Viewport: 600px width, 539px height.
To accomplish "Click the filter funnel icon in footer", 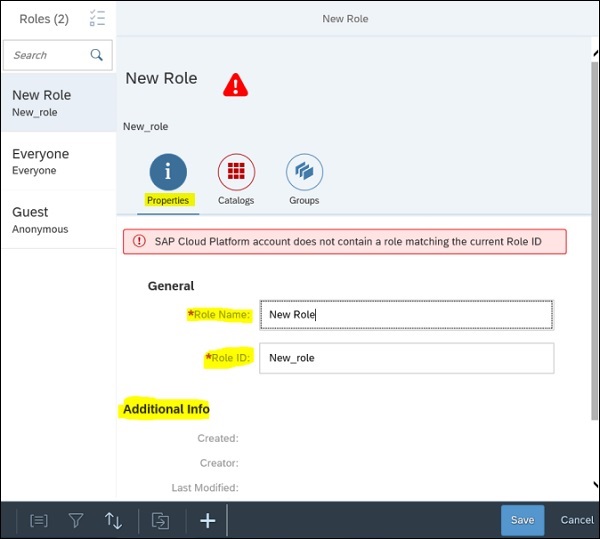I will coord(76,520).
